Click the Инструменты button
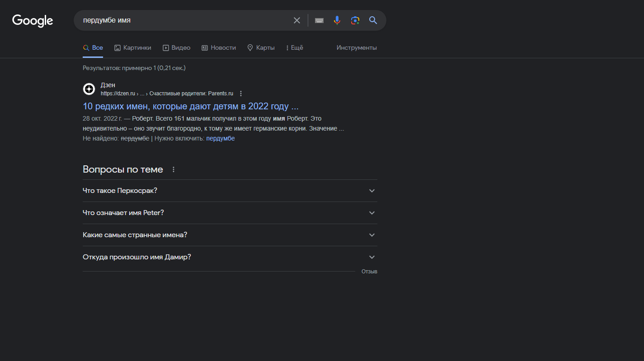 pyautogui.click(x=357, y=48)
